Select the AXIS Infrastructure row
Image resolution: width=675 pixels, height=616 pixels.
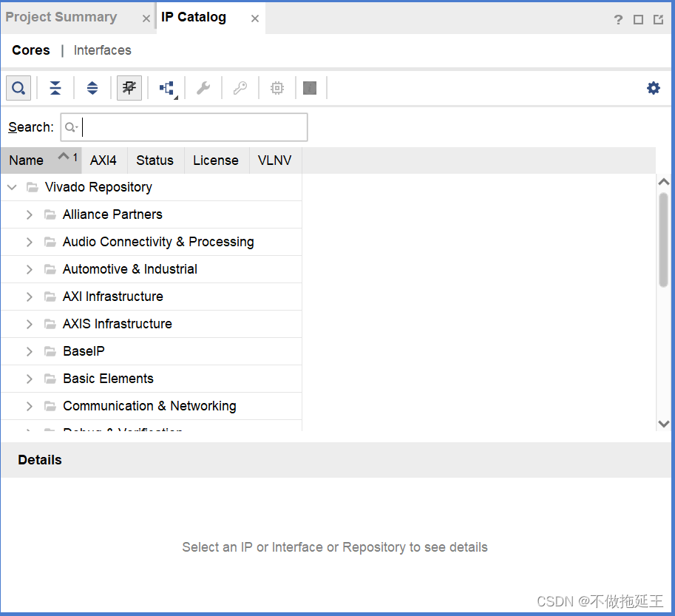tap(151, 324)
